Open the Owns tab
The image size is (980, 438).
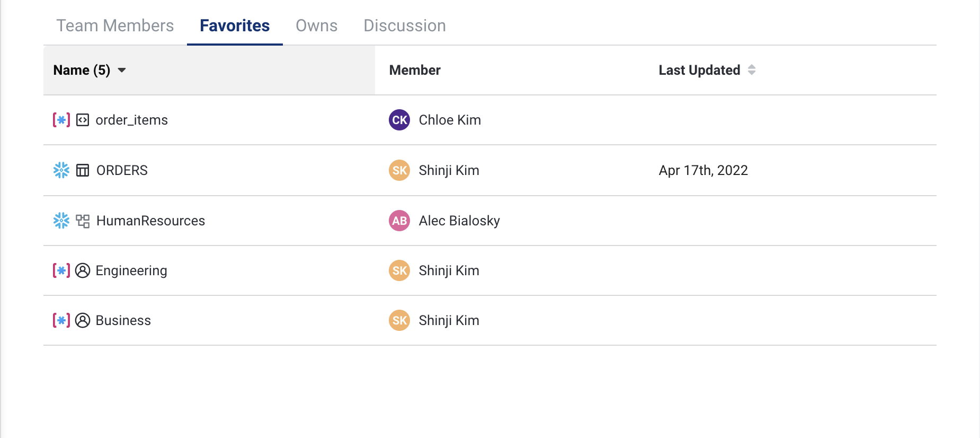pos(316,25)
